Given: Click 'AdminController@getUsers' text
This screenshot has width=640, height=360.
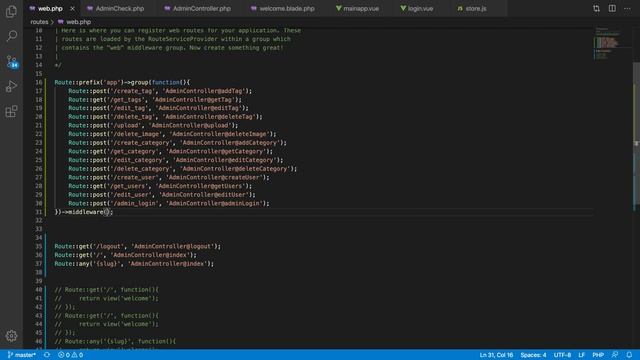Looking at the screenshot, I should click(201, 186).
